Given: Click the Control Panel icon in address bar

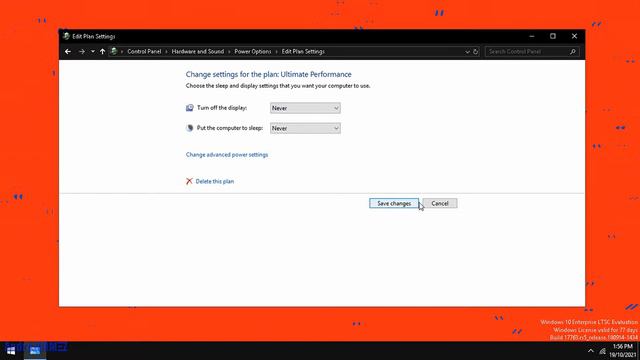Looking at the screenshot, I should click(114, 51).
